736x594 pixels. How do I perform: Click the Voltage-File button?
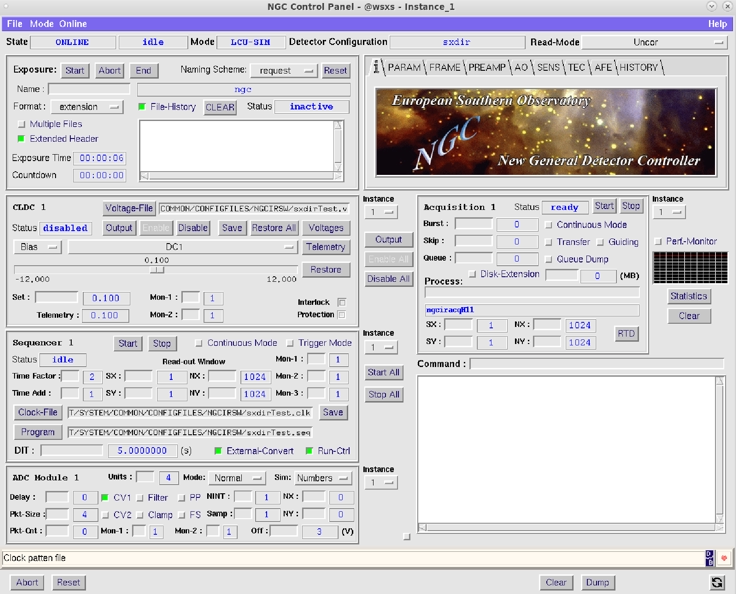pyautogui.click(x=128, y=209)
